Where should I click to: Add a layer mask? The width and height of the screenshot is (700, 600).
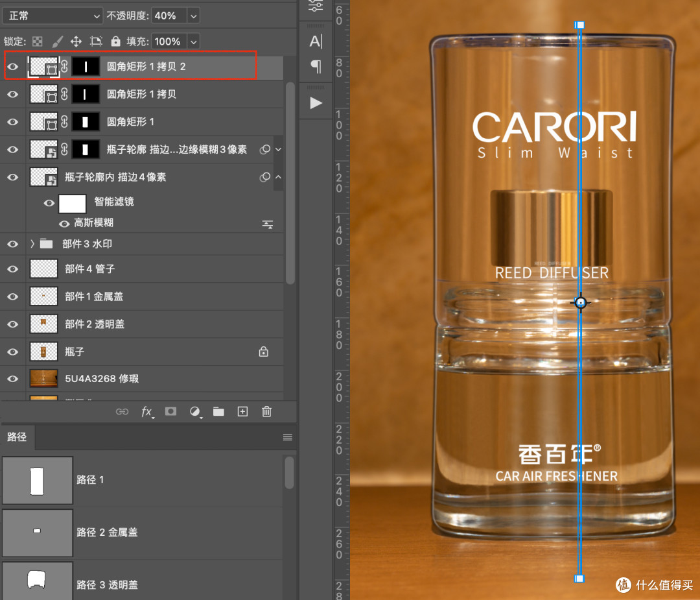coord(170,411)
